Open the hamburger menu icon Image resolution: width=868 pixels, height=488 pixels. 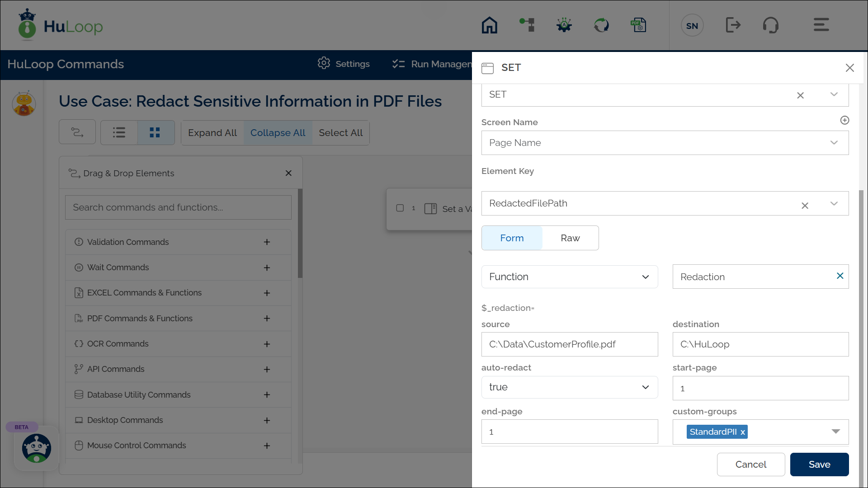pos(821,25)
